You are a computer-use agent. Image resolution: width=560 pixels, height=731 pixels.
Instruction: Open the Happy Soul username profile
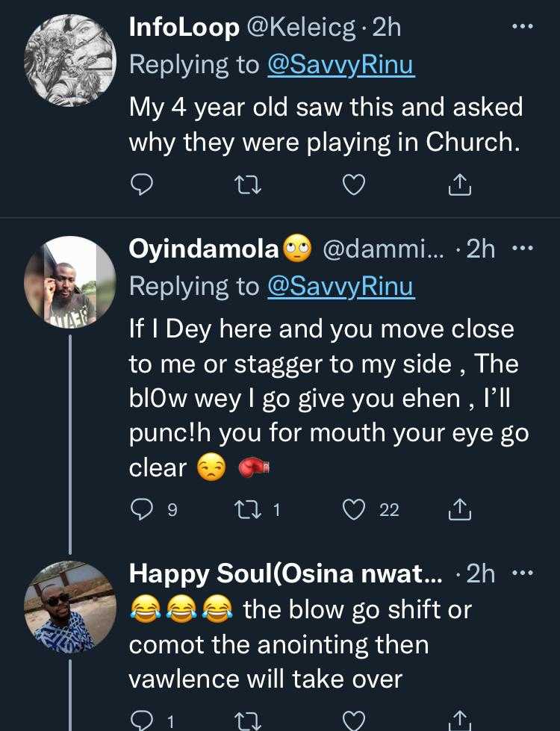pyautogui.click(x=285, y=573)
